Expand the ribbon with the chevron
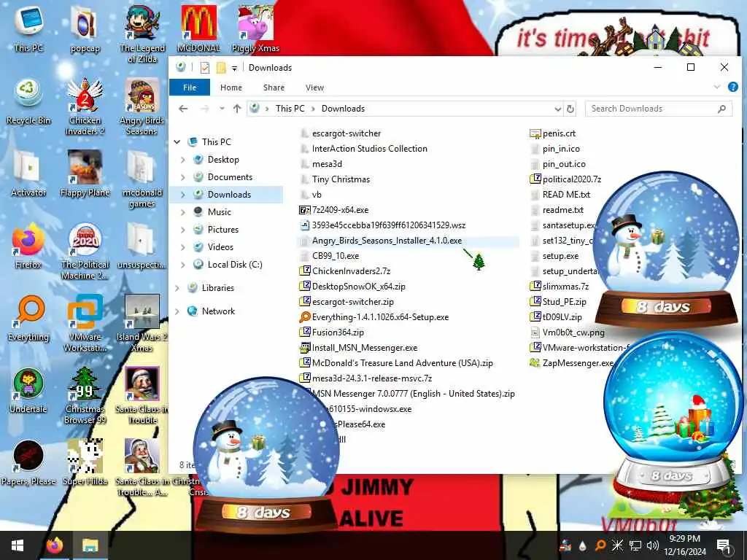This screenshot has height=560, width=747. click(717, 87)
